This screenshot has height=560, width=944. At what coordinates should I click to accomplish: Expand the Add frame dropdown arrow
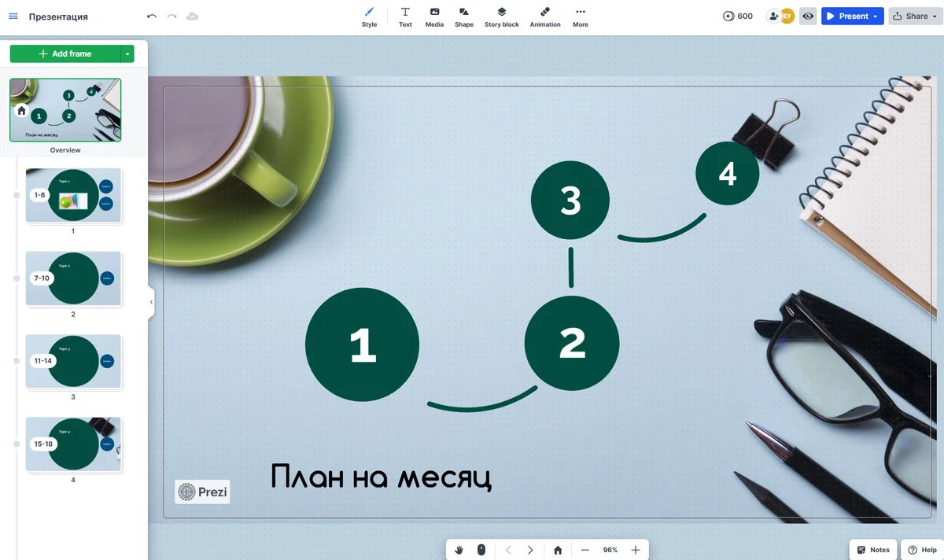tap(127, 53)
